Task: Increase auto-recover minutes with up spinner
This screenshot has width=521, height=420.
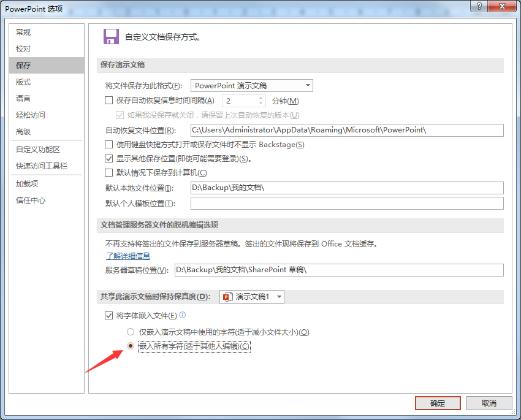Action: [x=261, y=97]
